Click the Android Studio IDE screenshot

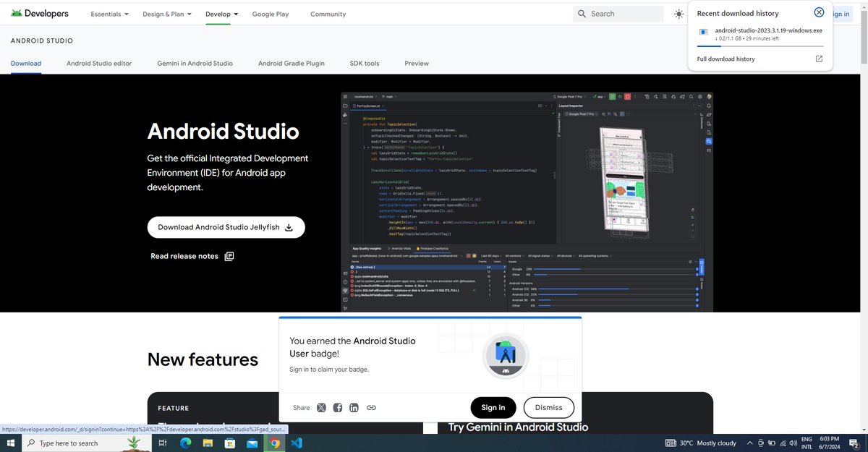pyautogui.click(x=528, y=202)
